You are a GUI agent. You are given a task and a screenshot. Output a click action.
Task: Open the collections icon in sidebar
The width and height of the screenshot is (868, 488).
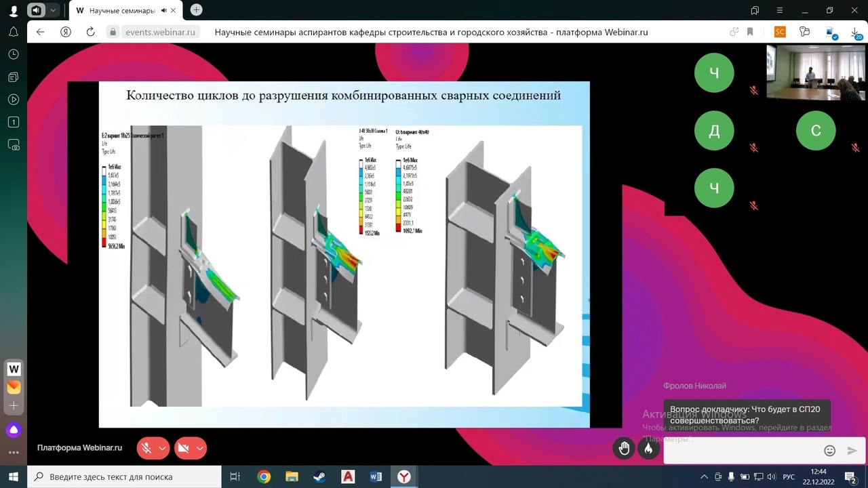point(14,77)
